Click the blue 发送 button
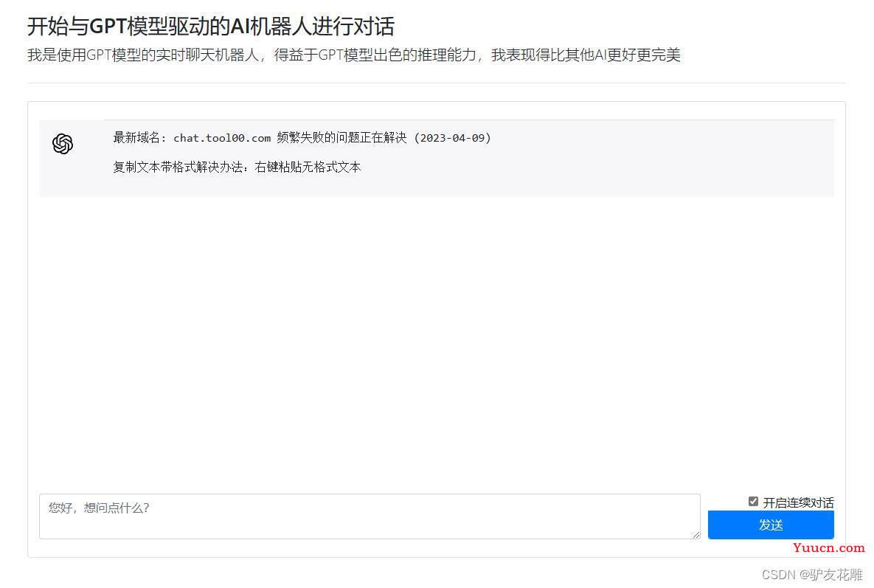Screen dimensions: 874x588 point(770,525)
